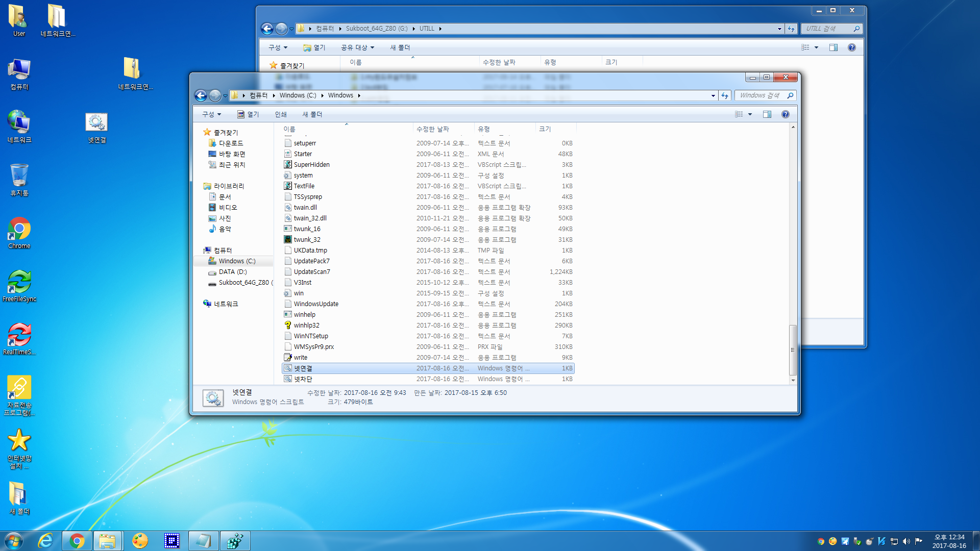Open view options dropdown in UTILL window
The width and height of the screenshot is (980, 551).
click(x=816, y=47)
